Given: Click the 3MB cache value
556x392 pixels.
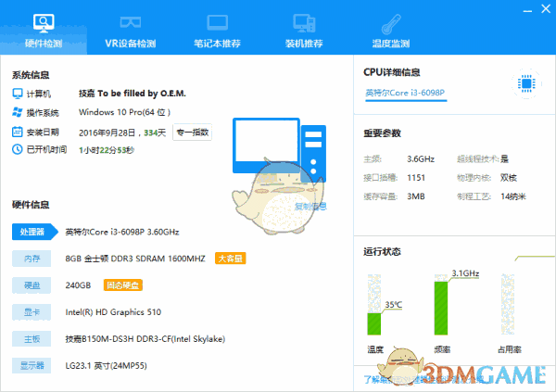Looking at the screenshot, I should (415, 196).
